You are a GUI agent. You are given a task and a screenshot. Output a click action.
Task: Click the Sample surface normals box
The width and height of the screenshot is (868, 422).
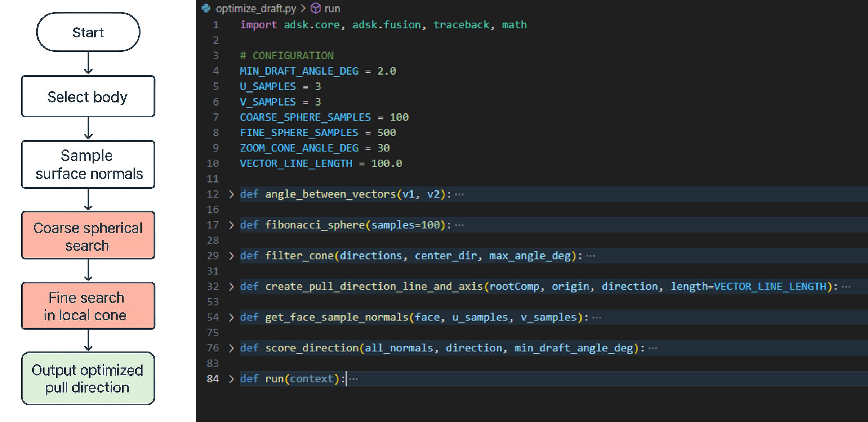pos(88,165)
